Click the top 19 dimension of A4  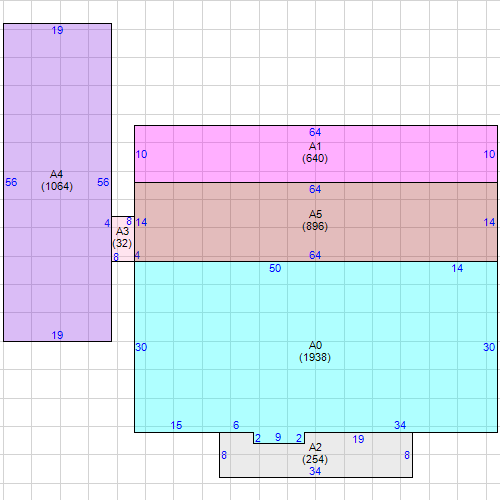click(x=57, y=30)
